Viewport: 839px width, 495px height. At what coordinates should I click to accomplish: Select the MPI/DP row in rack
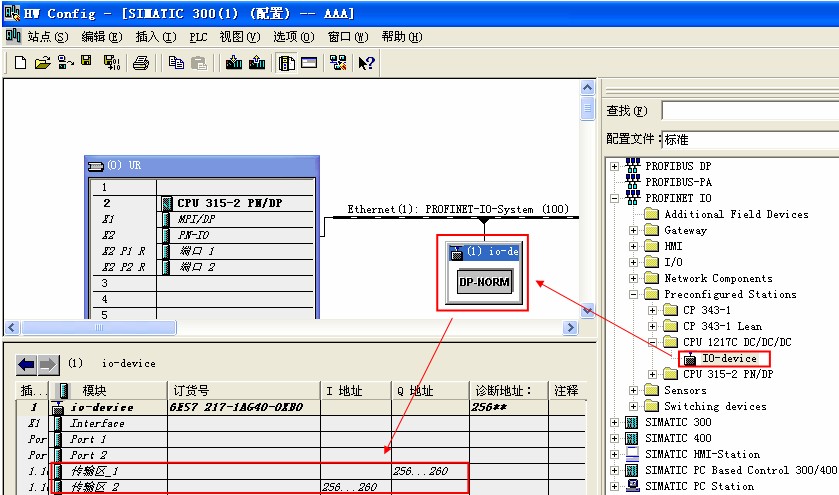pos(202,219)
